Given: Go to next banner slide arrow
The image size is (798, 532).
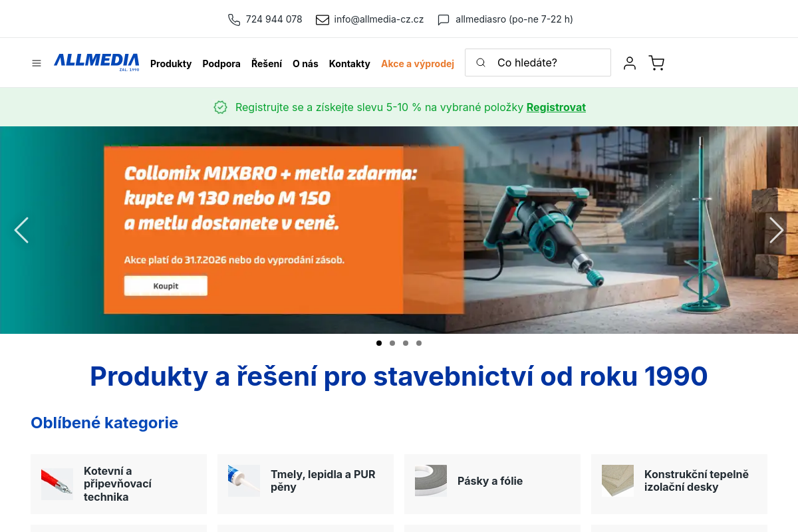Looking at the screenshot, I should click(x=776, y=230).
